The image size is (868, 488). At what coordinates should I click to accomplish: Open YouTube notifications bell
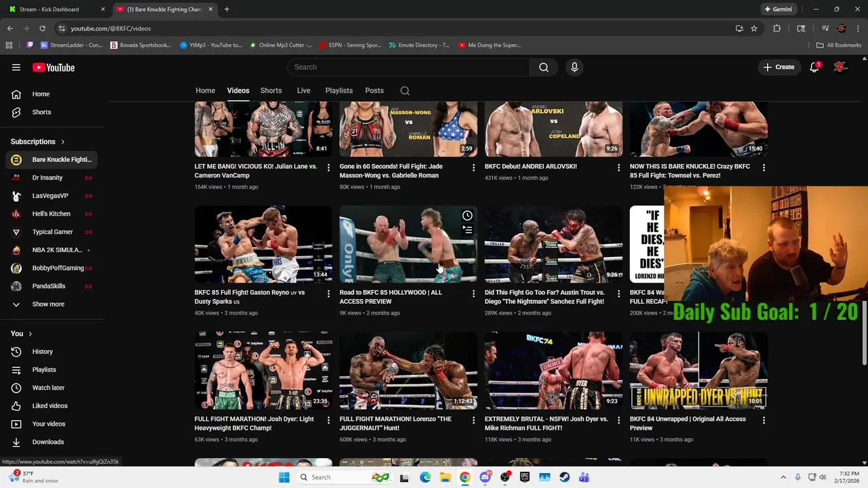coord(814,67)
